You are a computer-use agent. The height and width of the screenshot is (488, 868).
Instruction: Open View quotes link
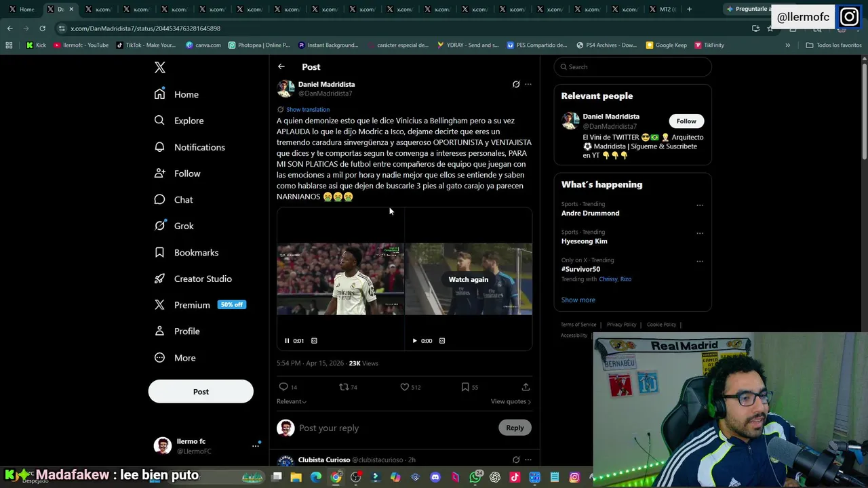click(511, 401)
